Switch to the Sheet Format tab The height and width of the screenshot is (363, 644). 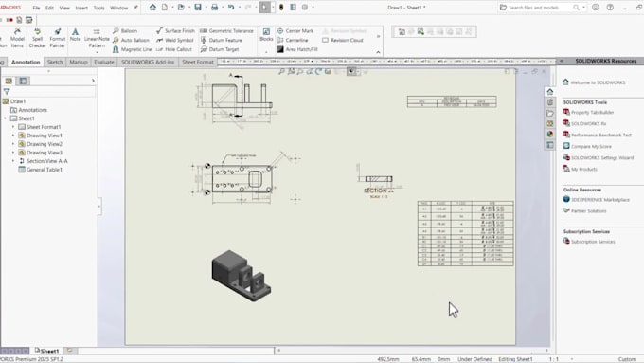click(x=198, y=62)
